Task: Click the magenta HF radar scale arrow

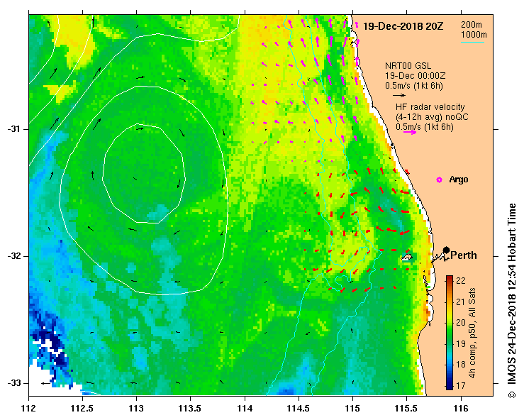Action: [410, 133]
